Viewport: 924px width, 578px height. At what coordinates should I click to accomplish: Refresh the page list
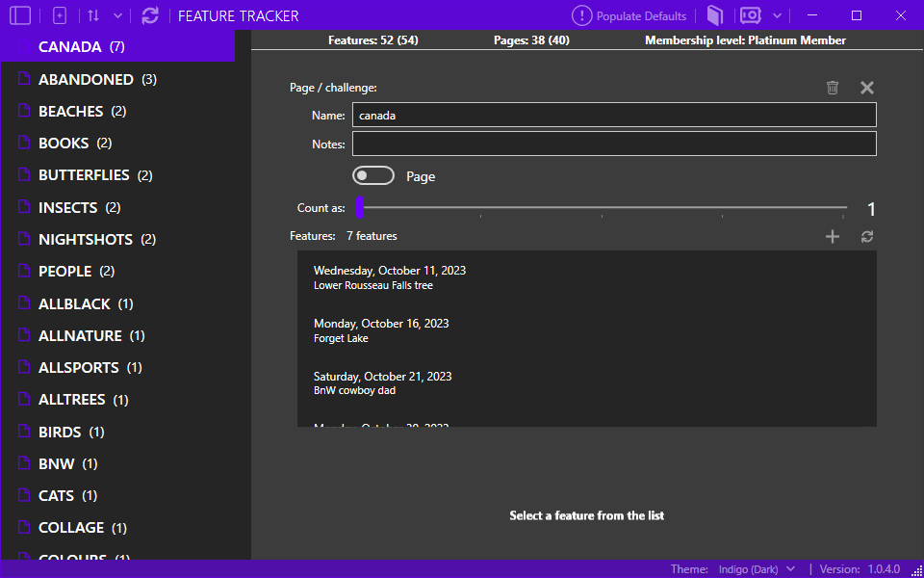(x=149, y=14)
